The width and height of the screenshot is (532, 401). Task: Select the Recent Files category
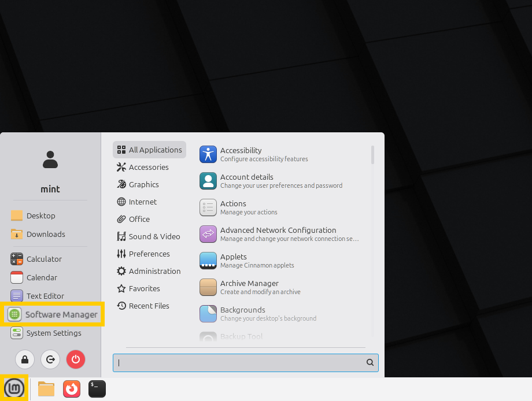149,306
